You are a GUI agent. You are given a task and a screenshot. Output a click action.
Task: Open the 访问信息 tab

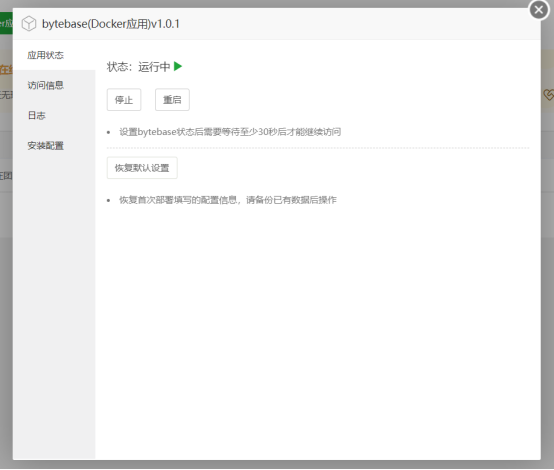coord(54,85)
